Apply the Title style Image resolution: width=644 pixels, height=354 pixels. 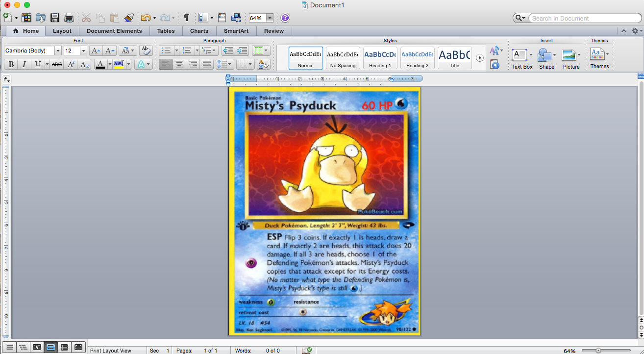(455, 58)
